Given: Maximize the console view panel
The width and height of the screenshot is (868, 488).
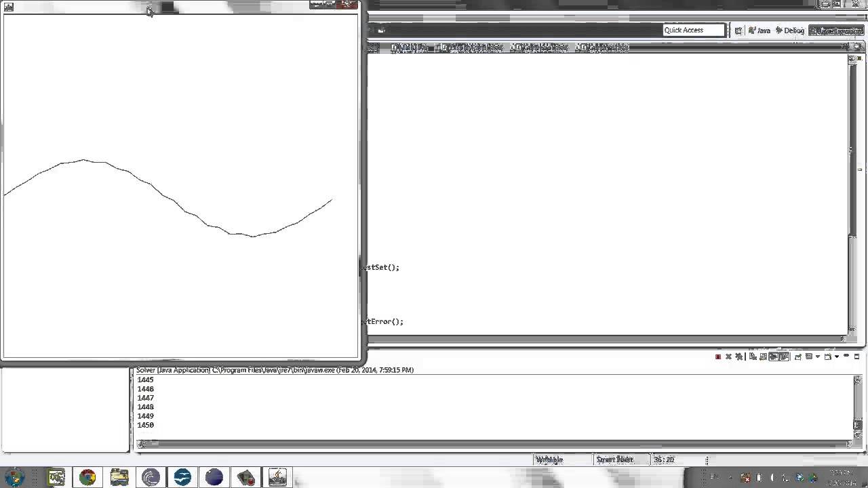Looking at the screenshot, I should pyautogui.click(x=856, y=357).
